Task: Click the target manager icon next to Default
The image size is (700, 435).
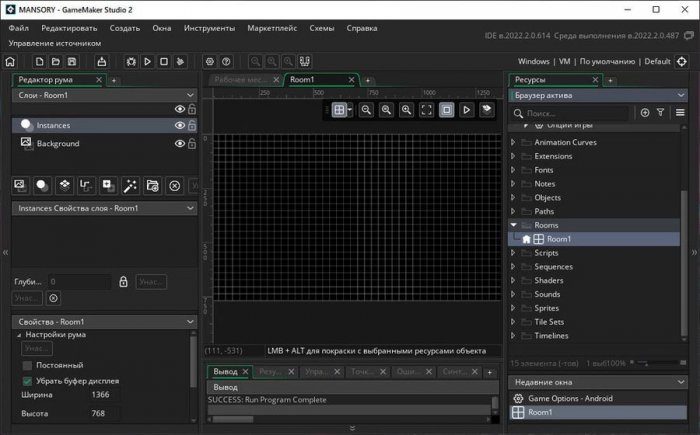Action: click(x=682, y=62)
